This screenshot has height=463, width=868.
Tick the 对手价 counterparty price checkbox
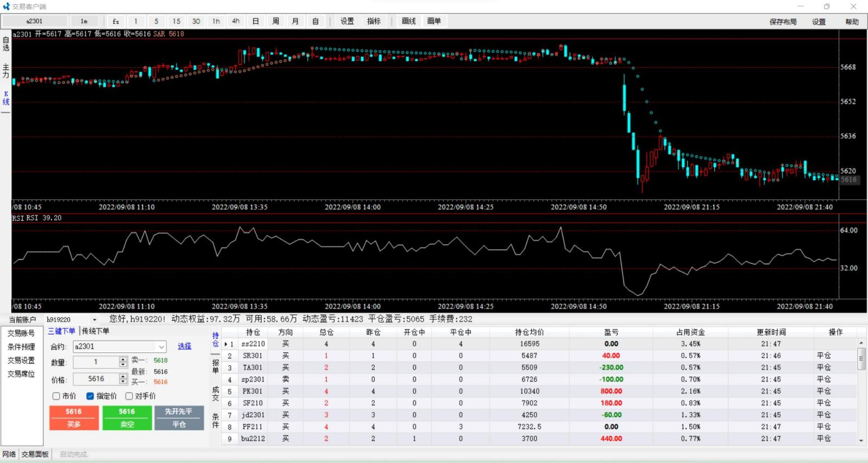click(x=129, y=396)
